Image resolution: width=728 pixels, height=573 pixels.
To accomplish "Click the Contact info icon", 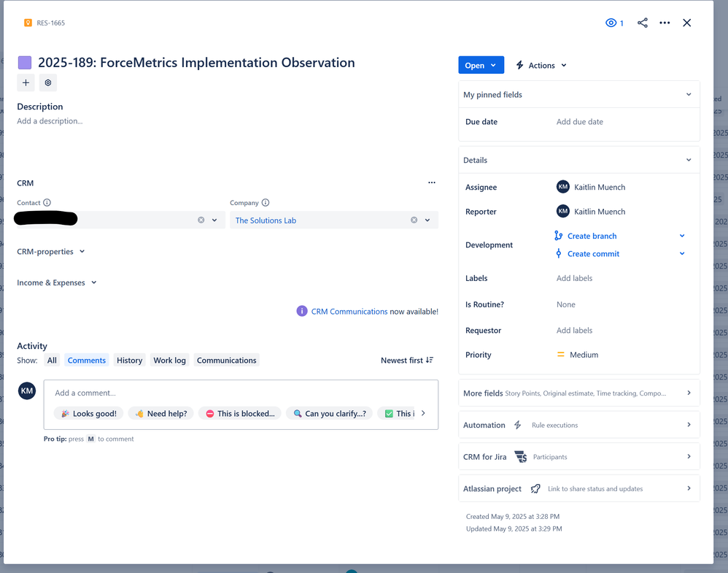I will pyautogui.click(x=47, y=203).
